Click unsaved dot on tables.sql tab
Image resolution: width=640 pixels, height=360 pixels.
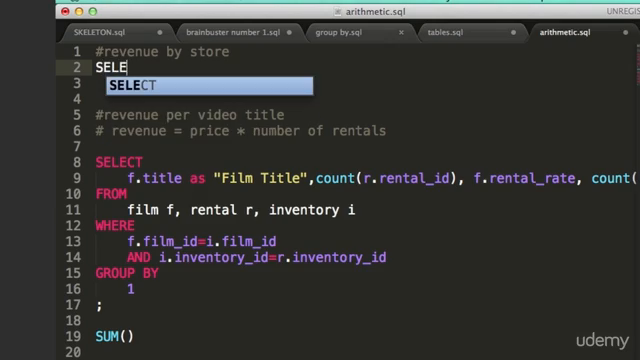pyautogui.click(x=513, y=32)
